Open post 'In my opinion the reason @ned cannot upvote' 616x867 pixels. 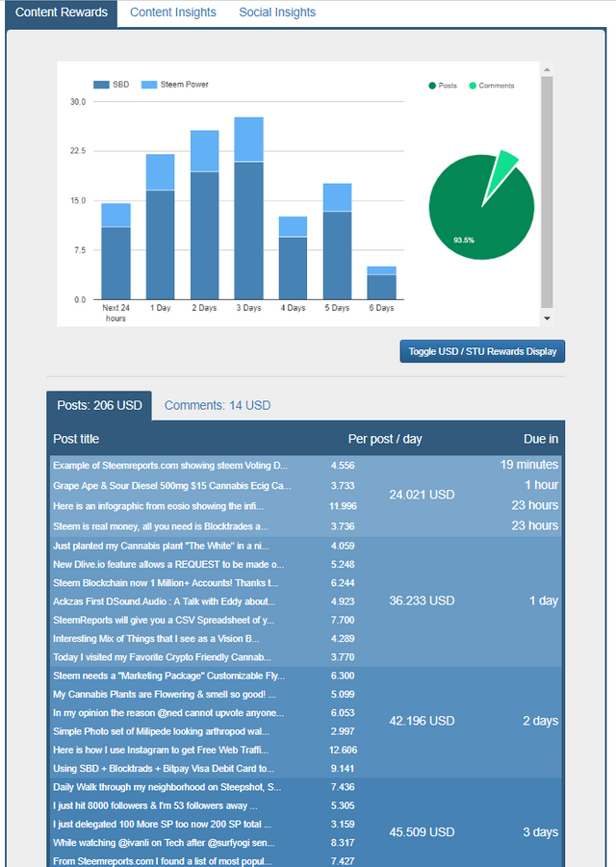pyautogui.click(x=168, y=713)
